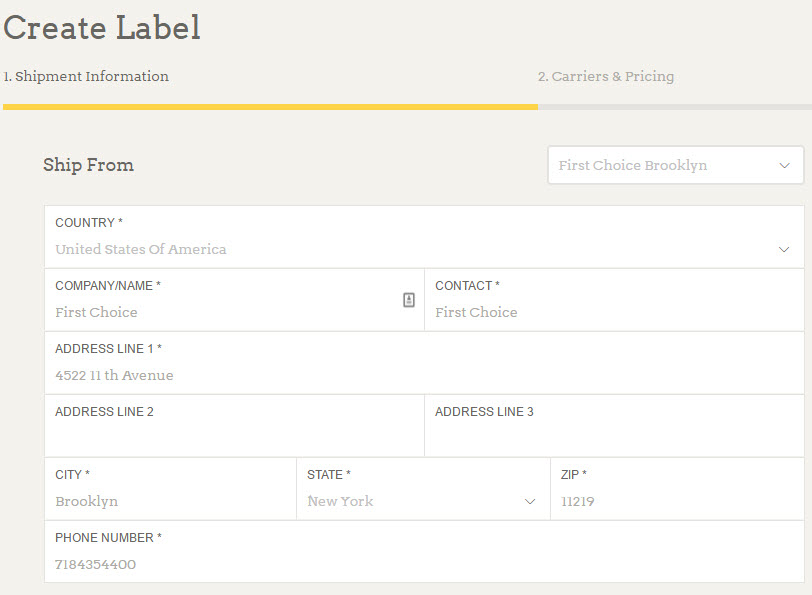Select the New York state value
Image resolution: width=812 pixels, height=595 pixels.
pyautogui.click(x=340, y=501)
